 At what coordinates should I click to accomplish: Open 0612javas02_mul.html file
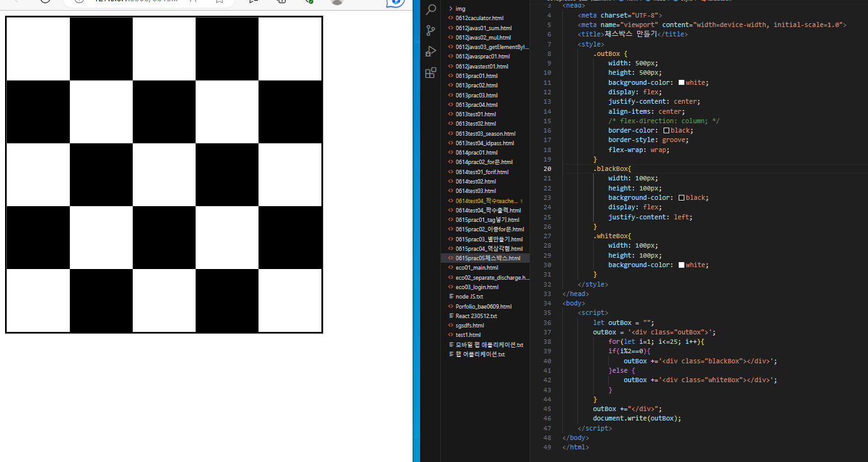point(483,38)
